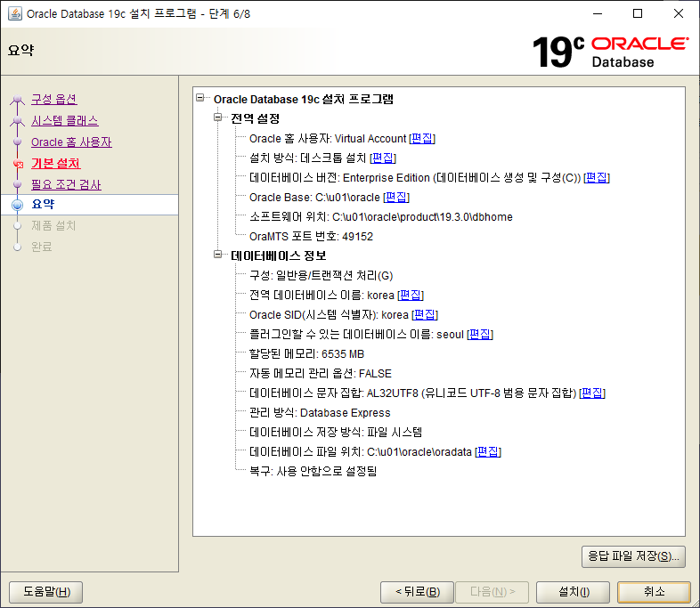This screenshot has height=608, width=700.
Task: Edit the pluggable database name seoul
Action: click(480, 335)
